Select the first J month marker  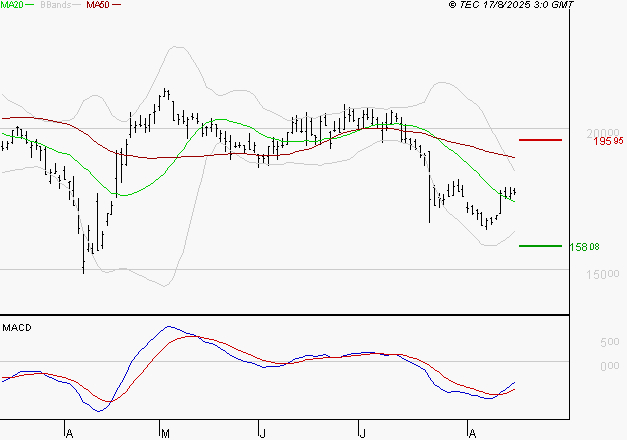(x=262, y=433)
